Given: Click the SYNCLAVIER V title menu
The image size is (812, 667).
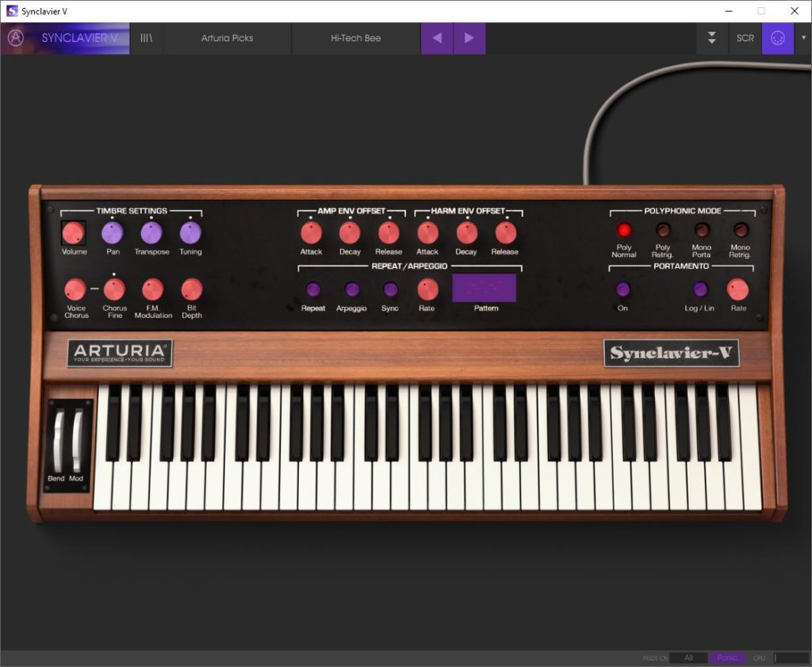Looking at the screenshot, I should [80, 38].
